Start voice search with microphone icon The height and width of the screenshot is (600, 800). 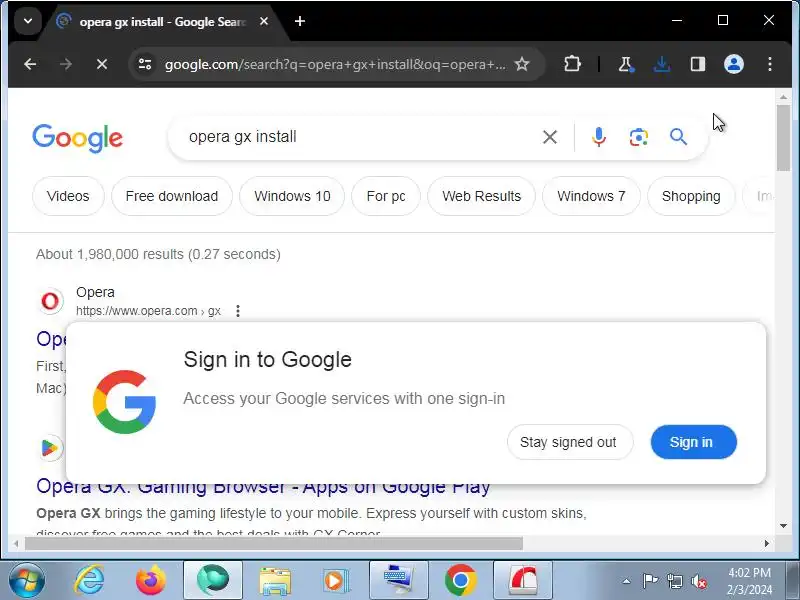pyautogui.click(x=599, y=137)
